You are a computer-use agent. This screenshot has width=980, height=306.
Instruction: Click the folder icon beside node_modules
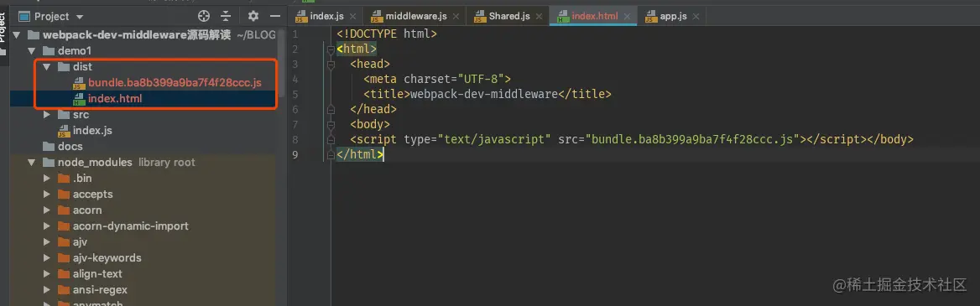click(x=49, y=163)
